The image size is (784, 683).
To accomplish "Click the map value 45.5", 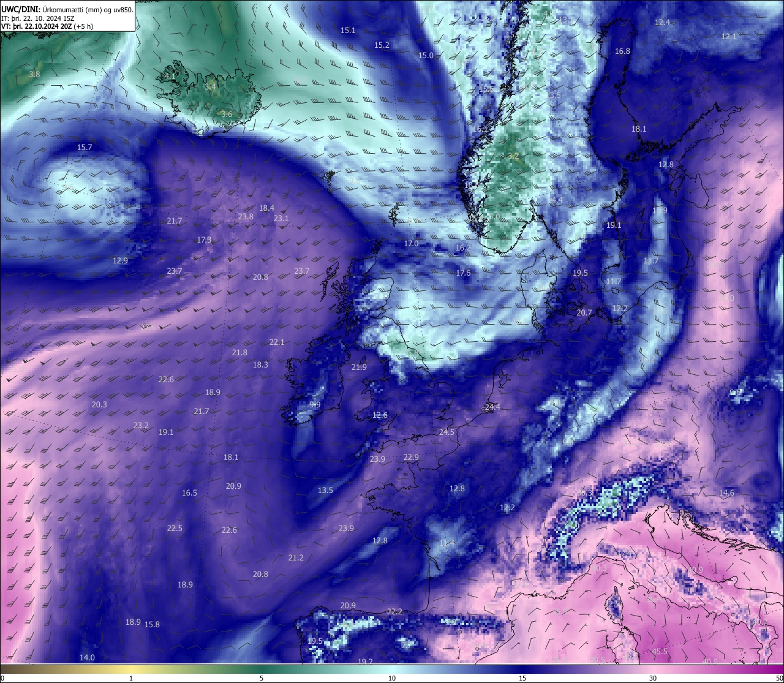I will point(660,651).
